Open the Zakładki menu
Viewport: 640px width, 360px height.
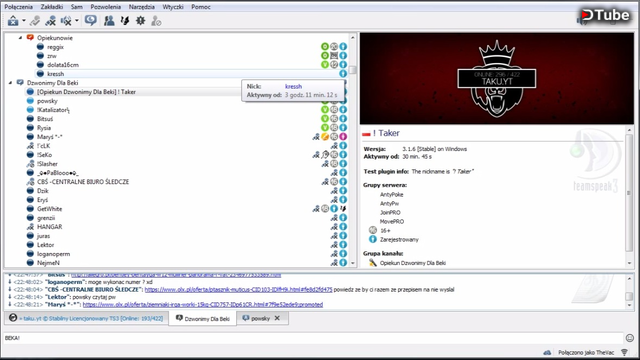pyautogui.click(x=52, y=7)
